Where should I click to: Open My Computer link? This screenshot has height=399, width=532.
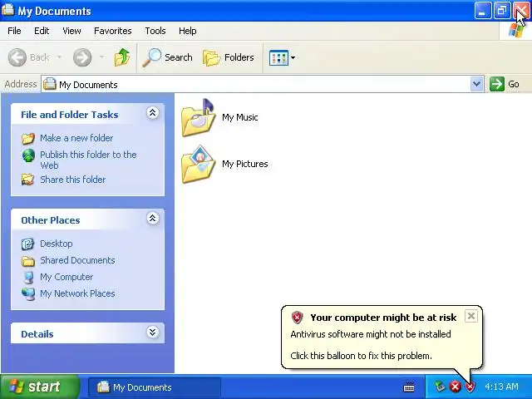pyautogui.click(x=66, y=277)
